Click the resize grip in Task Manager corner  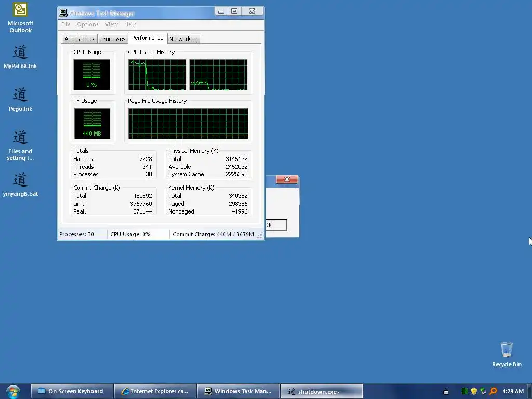click(261, 235)
